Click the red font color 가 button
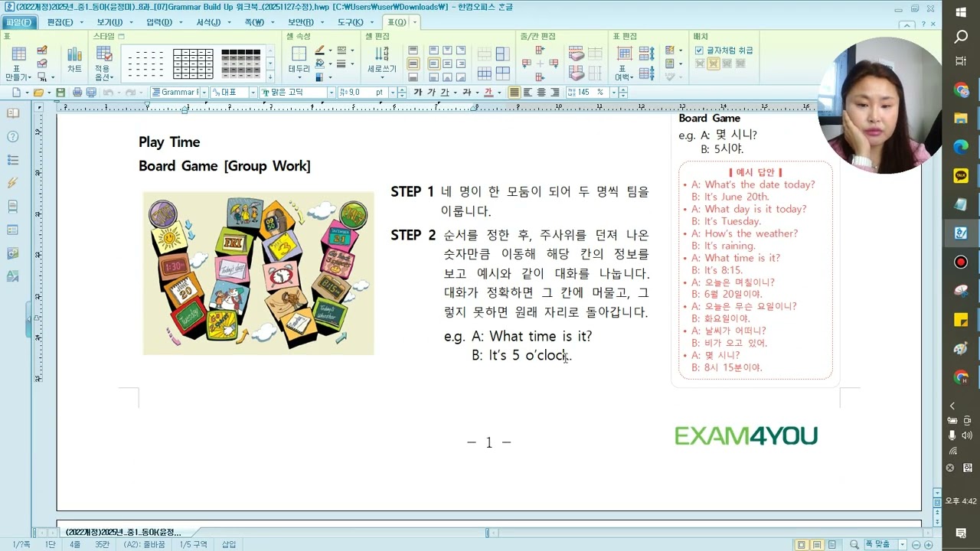Screen dimensions: 980x551 coord(488,92)
